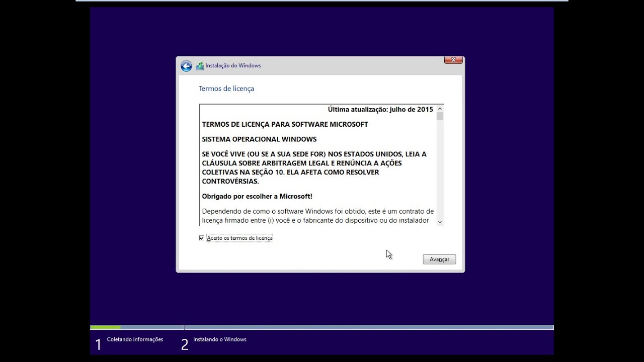Viewport: 644px width, 362px height.
Task: Click the license text scroll down arrow
Action: [440, 222]
